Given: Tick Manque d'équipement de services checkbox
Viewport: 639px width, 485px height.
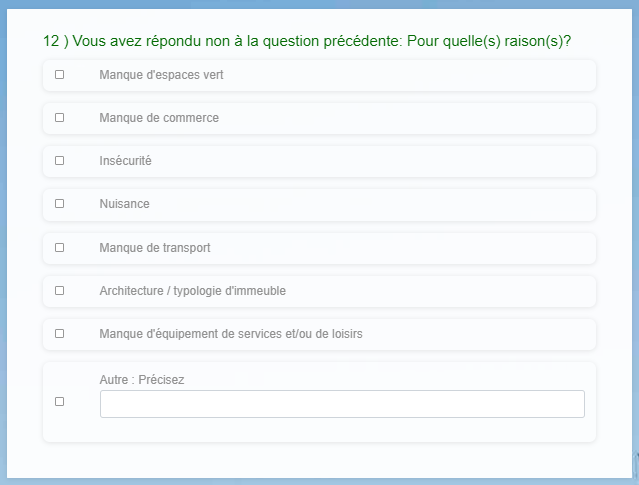Looking at the screenshot, I should 59,334.
